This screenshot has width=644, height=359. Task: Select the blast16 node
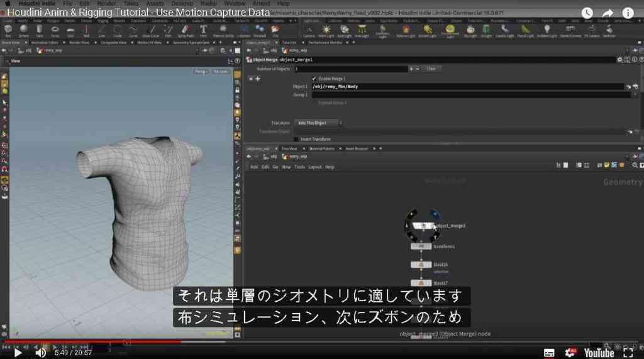tap(421, 265)
